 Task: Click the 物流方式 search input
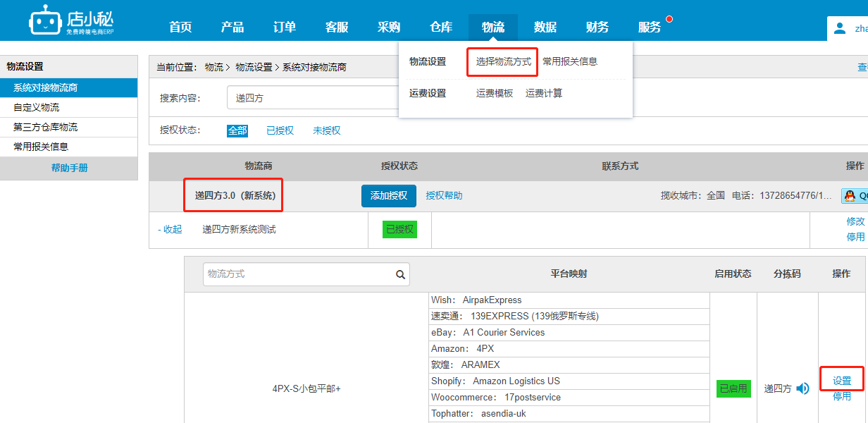pos(306,274)
